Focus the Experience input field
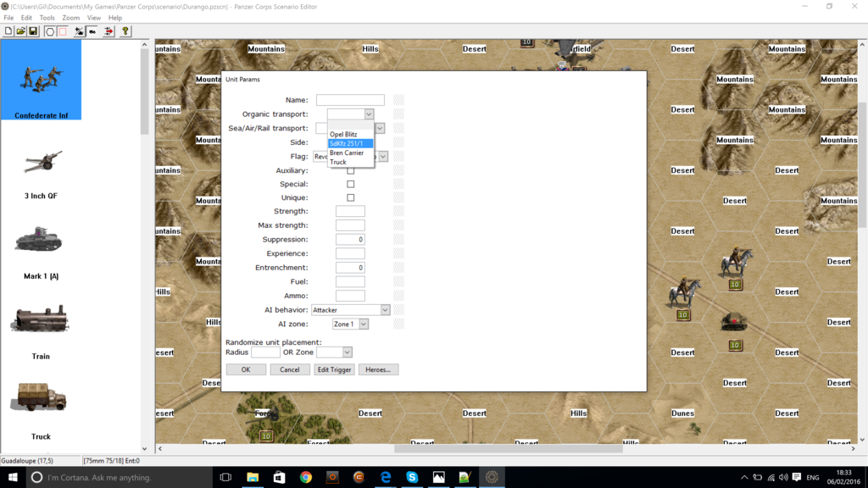This screenshot has width=868, height=488. tap(350, 253)
